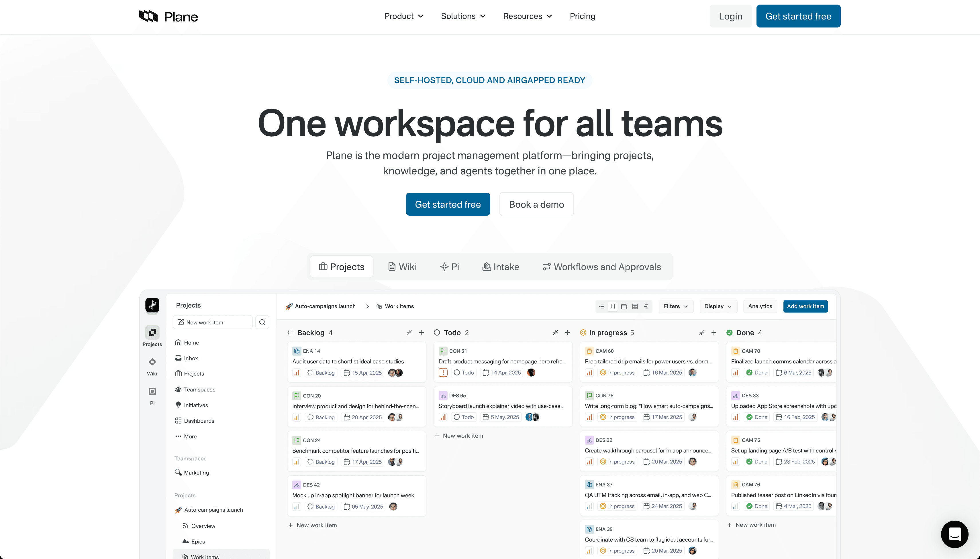Click Book a demo
This screenshot has height=559, width=980.
tap(536, 204)
